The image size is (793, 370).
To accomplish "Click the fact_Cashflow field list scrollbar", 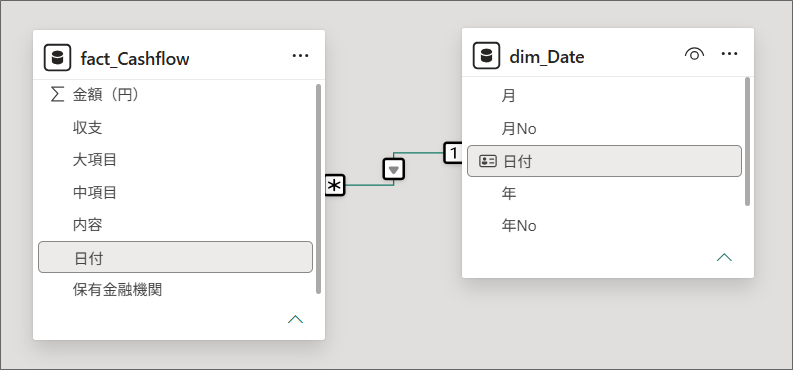I will (318, 189).
